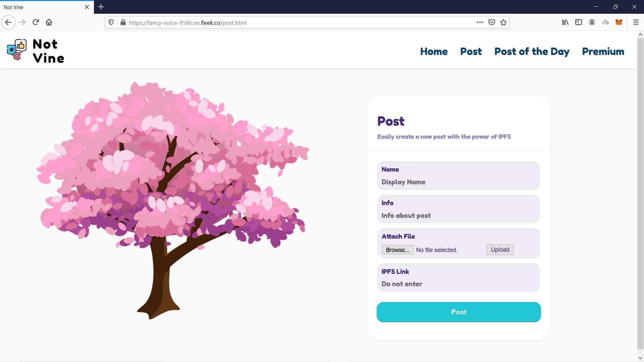Click the new tab plus button
This screenshot has width=644, height=362.
[x=100, y=7]
